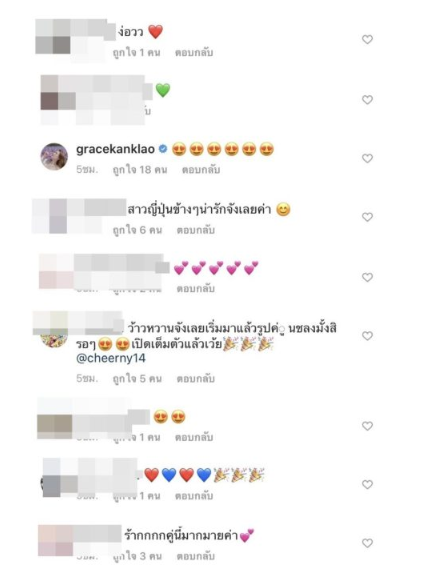
Task: Like the comment mentioning @cheerny14
Action: 367,336
